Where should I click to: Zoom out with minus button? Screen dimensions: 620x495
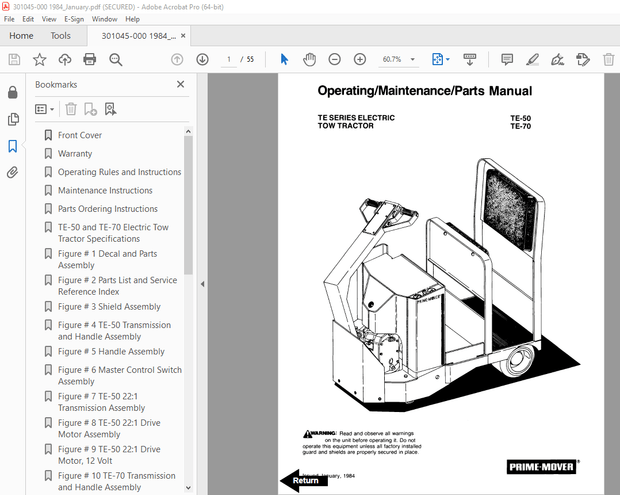(x=335, y=60)
